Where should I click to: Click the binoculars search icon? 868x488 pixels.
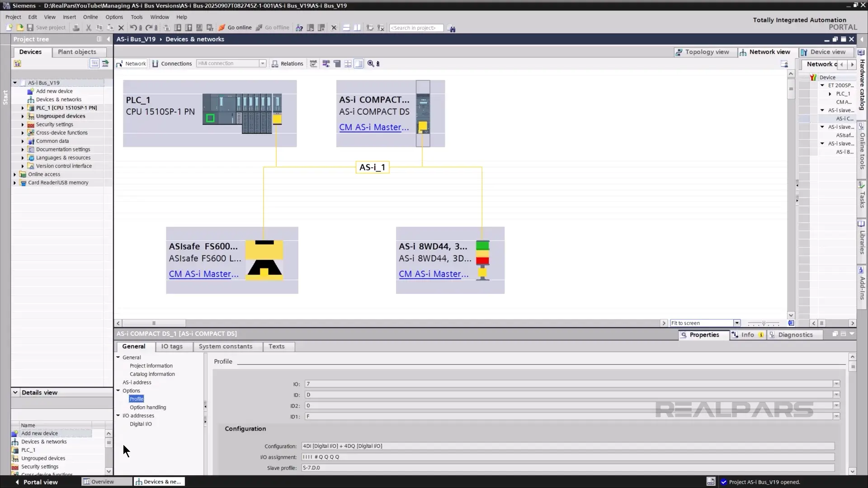tap(452, 28)
